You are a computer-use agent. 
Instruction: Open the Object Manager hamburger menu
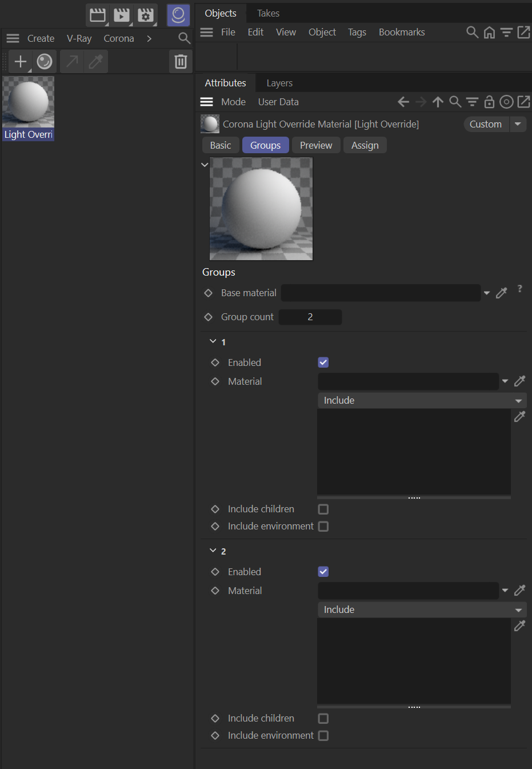coord(207,32)
